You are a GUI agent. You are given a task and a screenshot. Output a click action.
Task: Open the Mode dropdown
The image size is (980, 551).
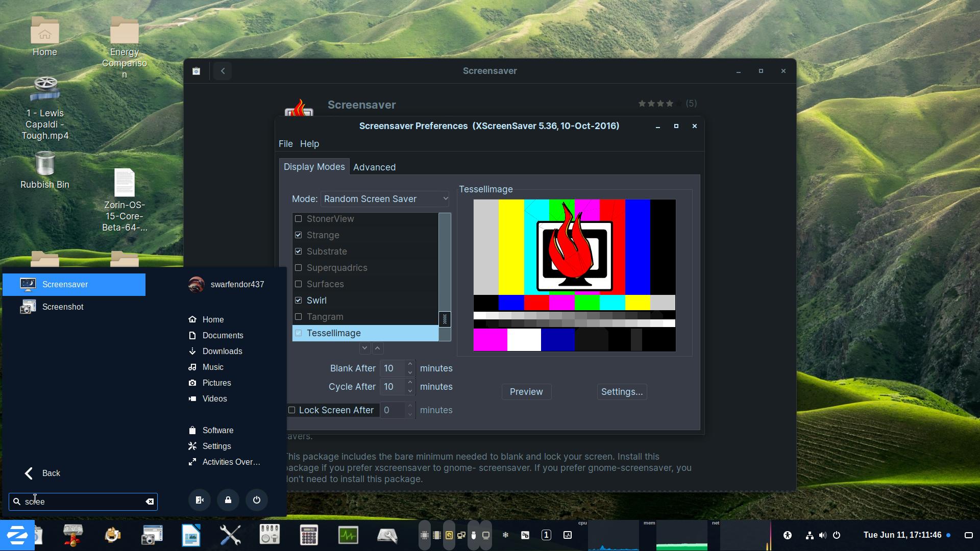385,199
